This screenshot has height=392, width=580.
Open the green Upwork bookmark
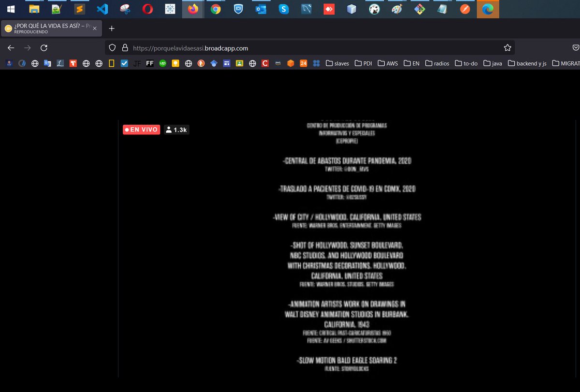click(163, 63)
